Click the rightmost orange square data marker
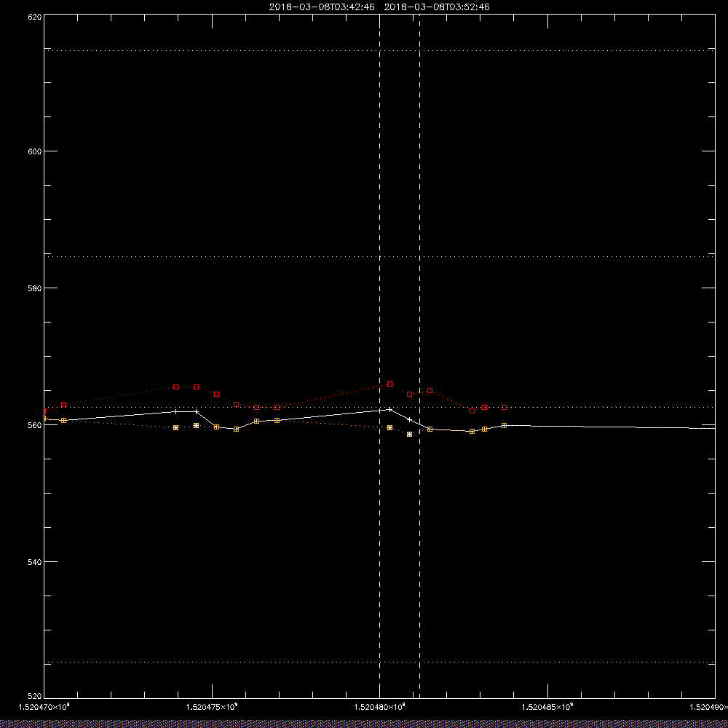Image resolution: width=728 pixels, height=728 pixels. (505, 425)
